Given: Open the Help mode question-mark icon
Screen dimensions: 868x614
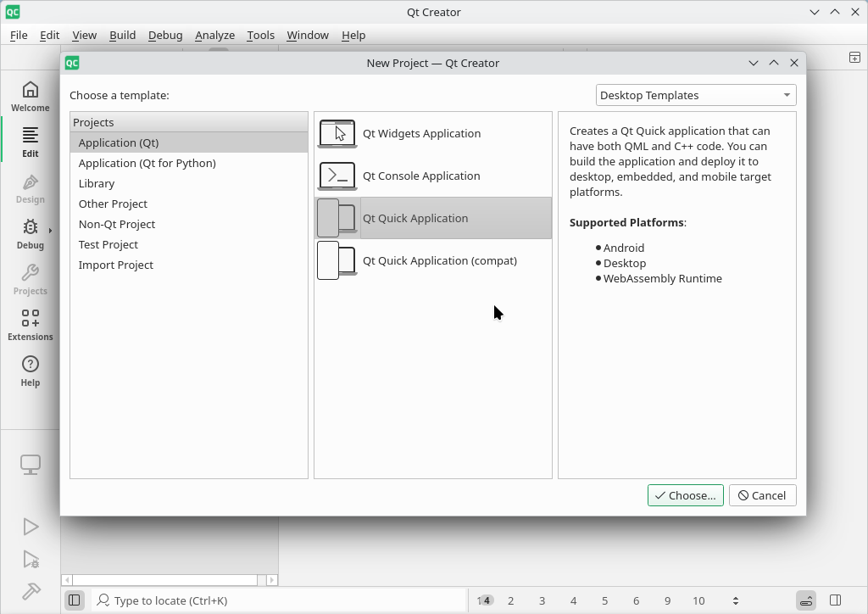Looking at the screenshot, I should 30,372.
